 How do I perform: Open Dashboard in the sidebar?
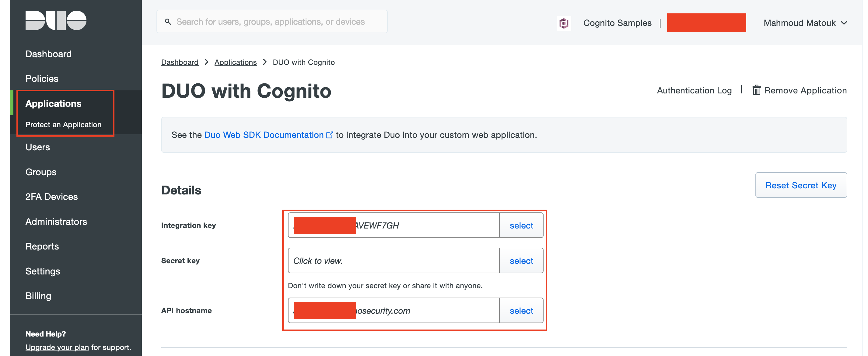pyautogui.click(x=48, y=54)
